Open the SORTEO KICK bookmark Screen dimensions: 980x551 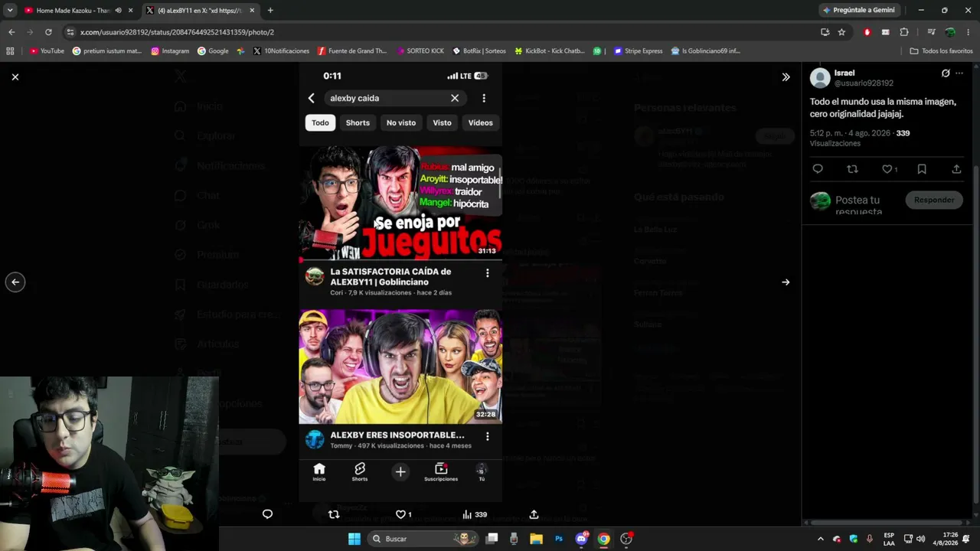pyautogui.click(x=419, y=51)
